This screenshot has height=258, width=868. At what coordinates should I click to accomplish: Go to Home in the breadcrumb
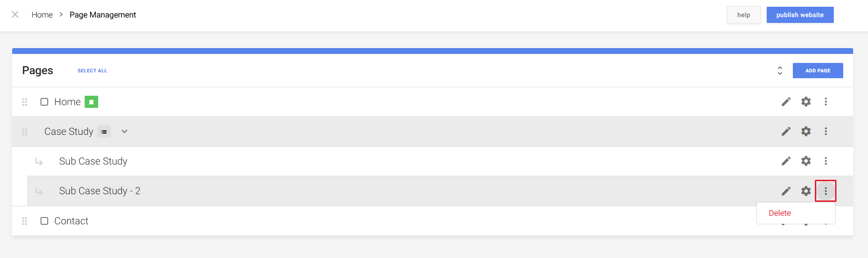pyautogui.click(x=42, y=15)
